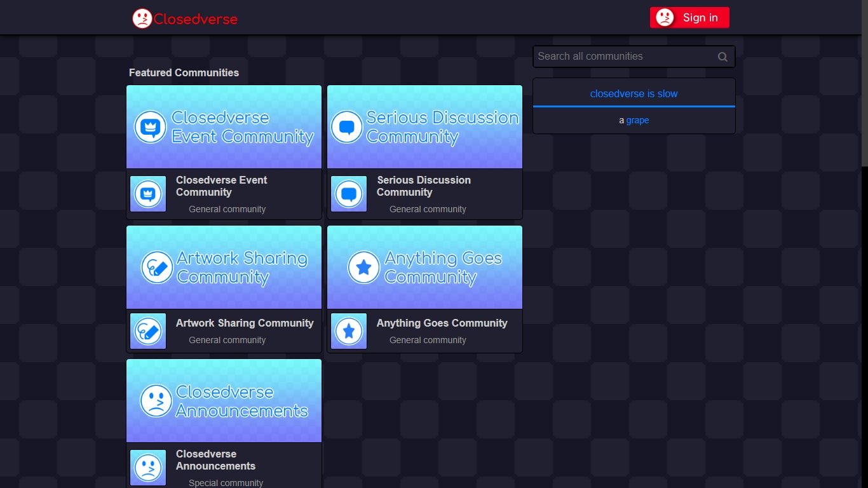The image size is (868, 488).
Task: Click 'General community' under Serious Discussion Community
Action: (428, 209)
